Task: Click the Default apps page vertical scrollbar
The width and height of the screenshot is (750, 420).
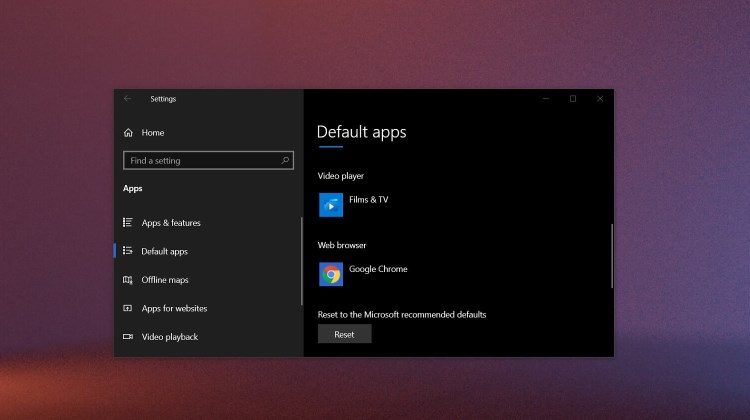Action: 611,255
